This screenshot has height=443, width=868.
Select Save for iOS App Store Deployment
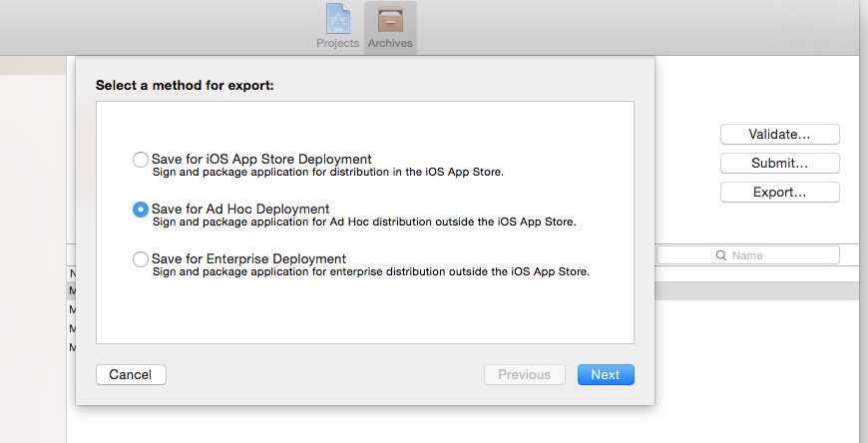(x=141, y=160)
